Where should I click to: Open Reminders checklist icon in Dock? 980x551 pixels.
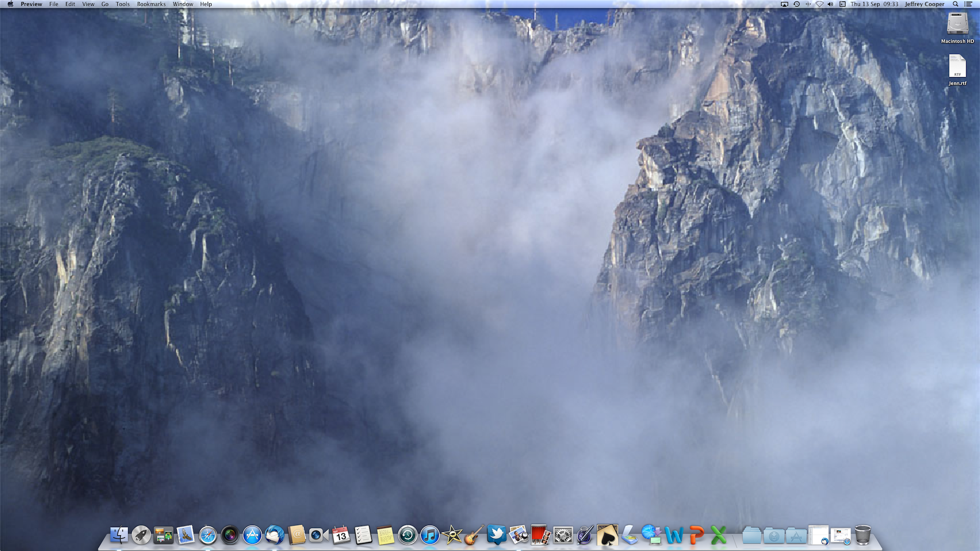[x=363, y=535]
